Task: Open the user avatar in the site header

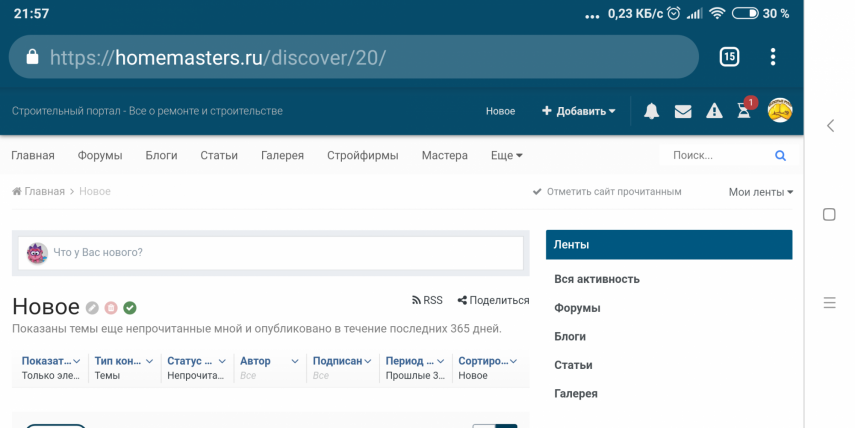Action: tap(780, 110)
